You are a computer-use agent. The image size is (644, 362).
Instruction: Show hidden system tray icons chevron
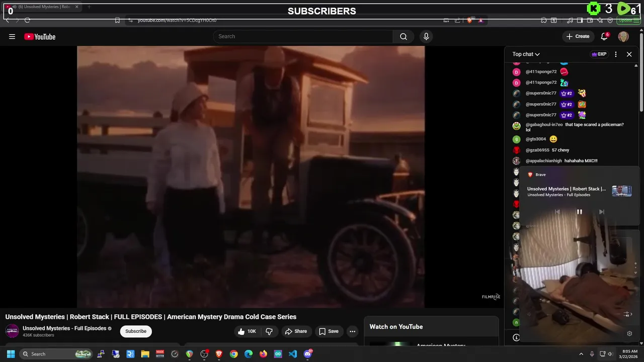pos(581,354)
